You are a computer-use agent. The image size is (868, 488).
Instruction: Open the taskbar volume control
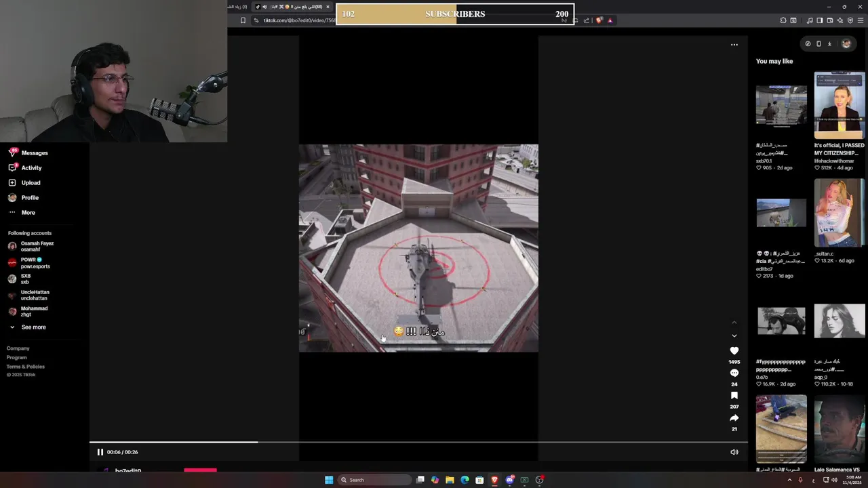834,480
